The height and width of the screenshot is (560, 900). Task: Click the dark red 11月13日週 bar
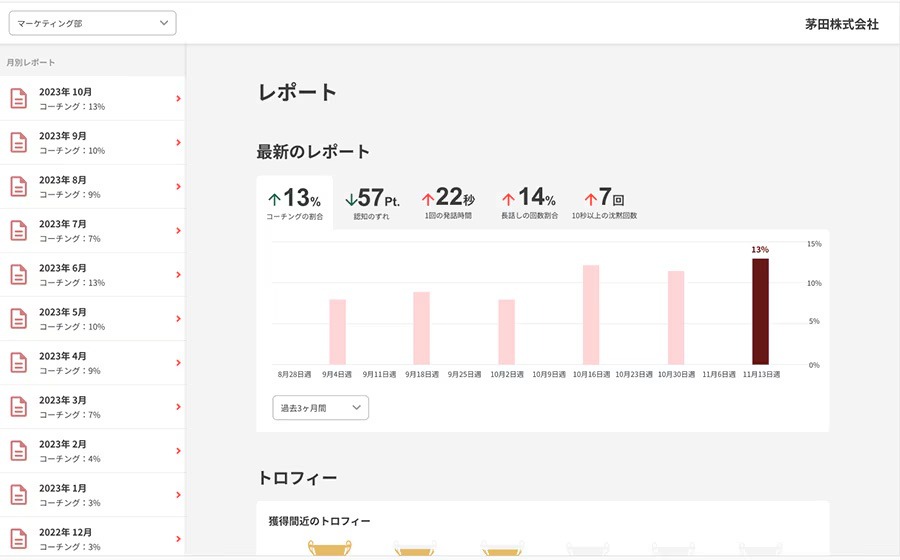point(761,312)
